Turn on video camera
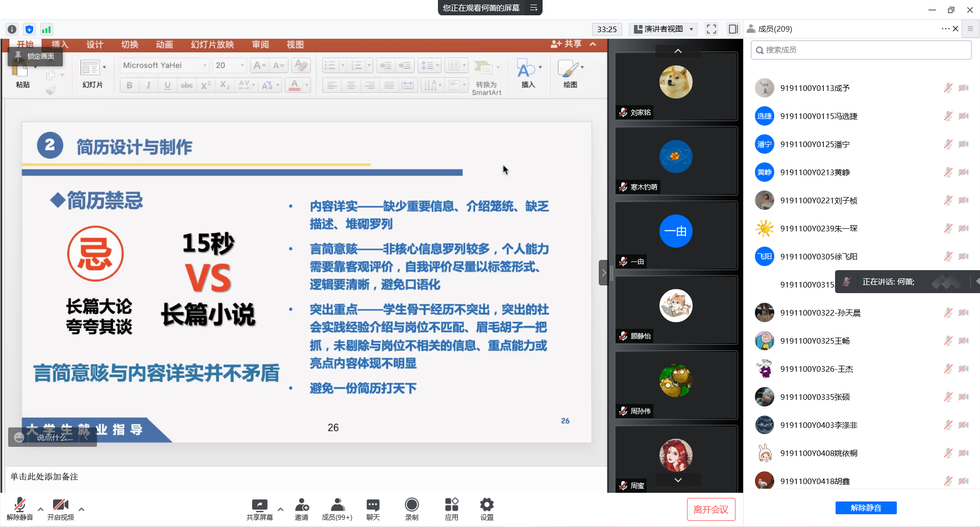980x527 pixels. point(60,509)
